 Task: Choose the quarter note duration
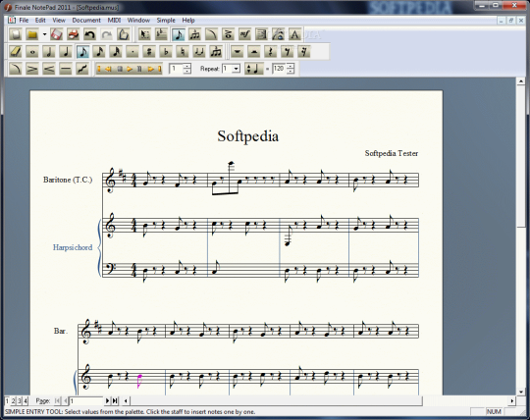tap(66, 52)
